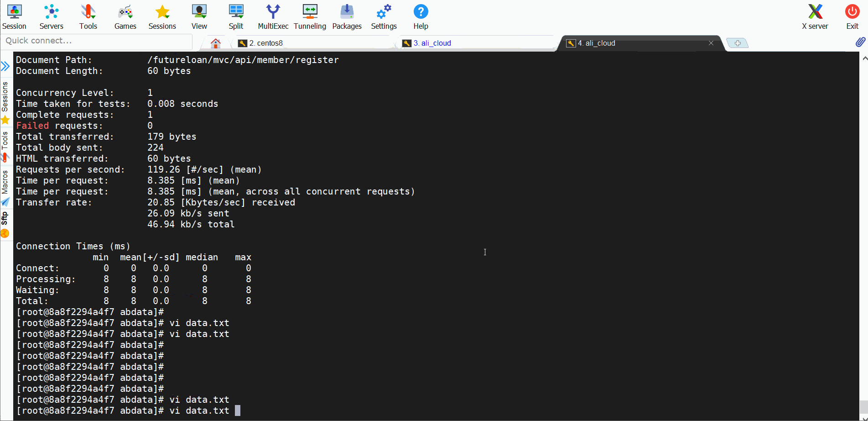The width and height of the screenshot is (868, 421).
Task: Click '20.85 [Kbytes/sec] received' value
Action: tap(221, 202)
